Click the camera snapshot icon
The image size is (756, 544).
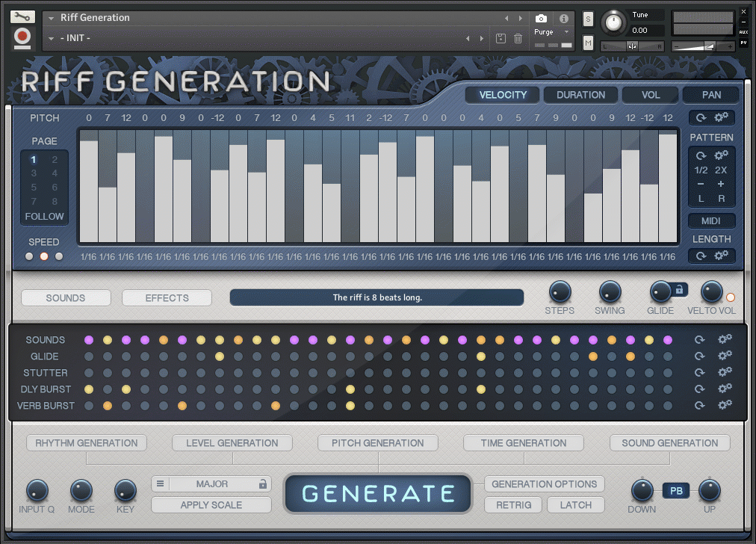(541, 18)
